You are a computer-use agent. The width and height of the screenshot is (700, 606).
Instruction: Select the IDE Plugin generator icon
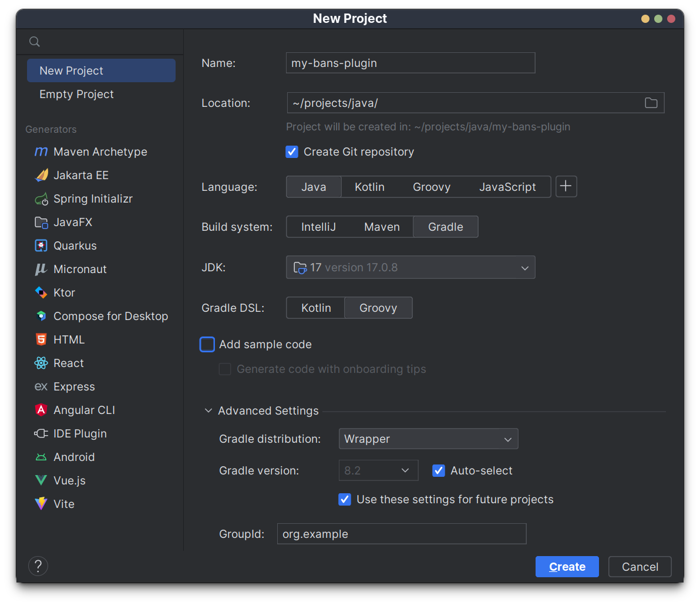pos(41,434)
